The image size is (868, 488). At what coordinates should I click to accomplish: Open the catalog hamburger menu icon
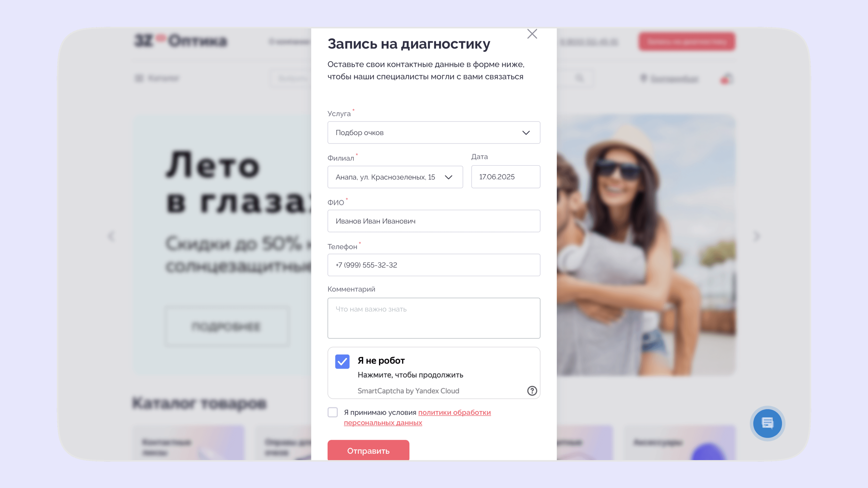139,78
